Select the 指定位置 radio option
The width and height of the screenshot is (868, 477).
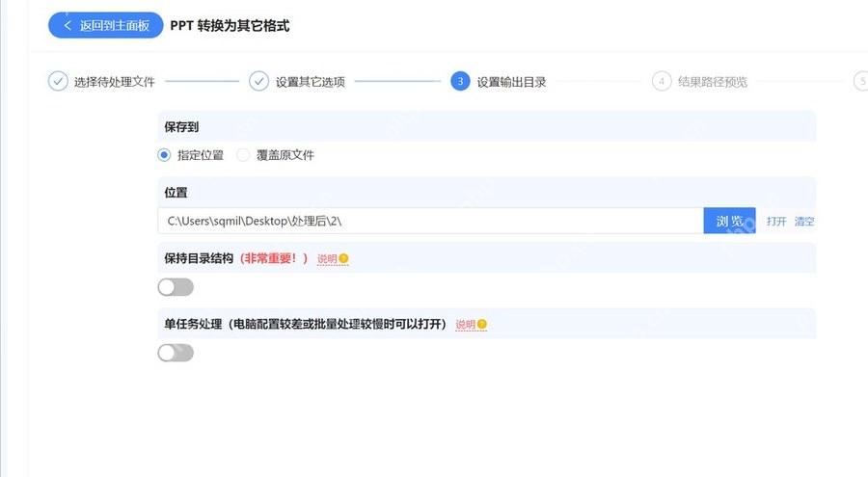[164, 155]
